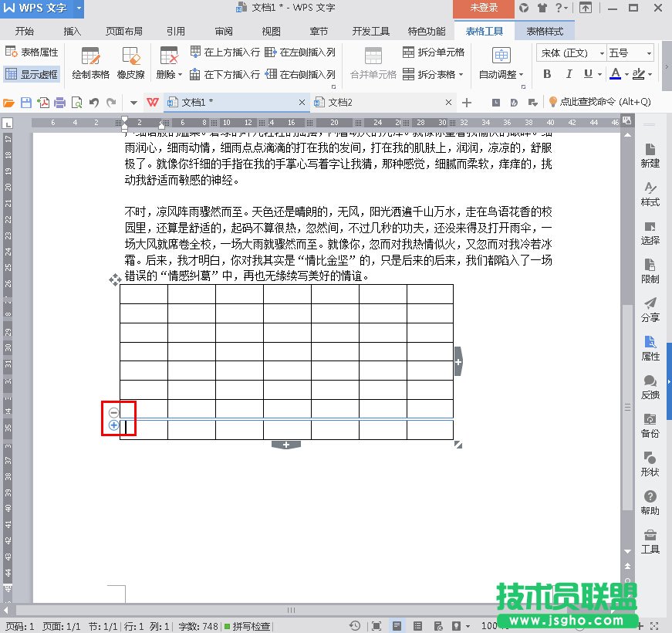Toggle Spell Check (拼写检查) in status bar

pos(247,626)
